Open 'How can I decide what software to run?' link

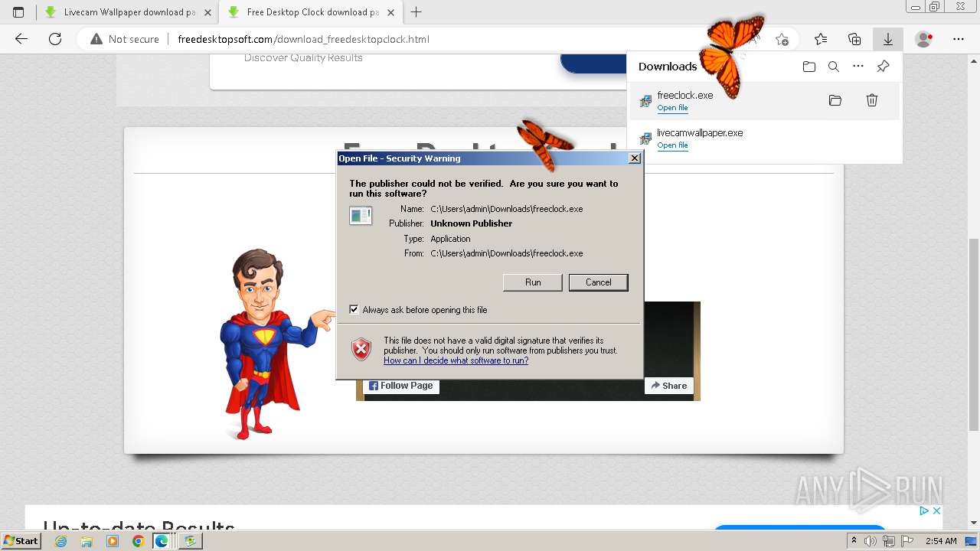coord(456,360)
